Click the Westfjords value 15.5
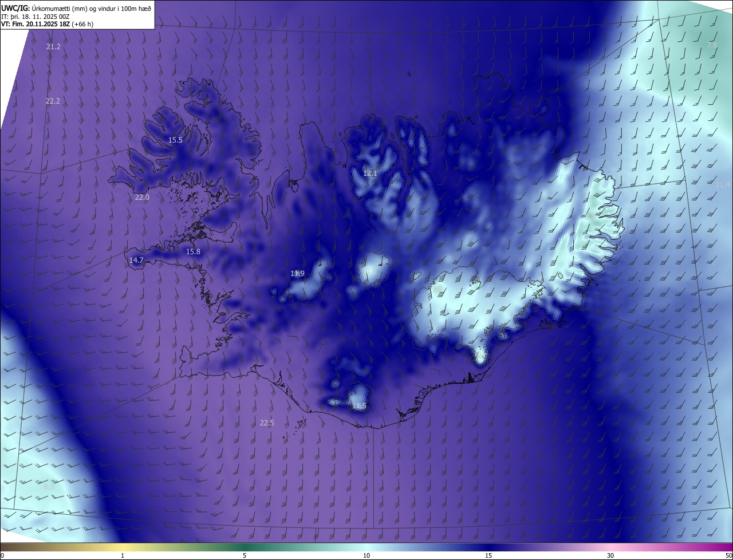This screenshot has width=733, height=560. (175, 140)
